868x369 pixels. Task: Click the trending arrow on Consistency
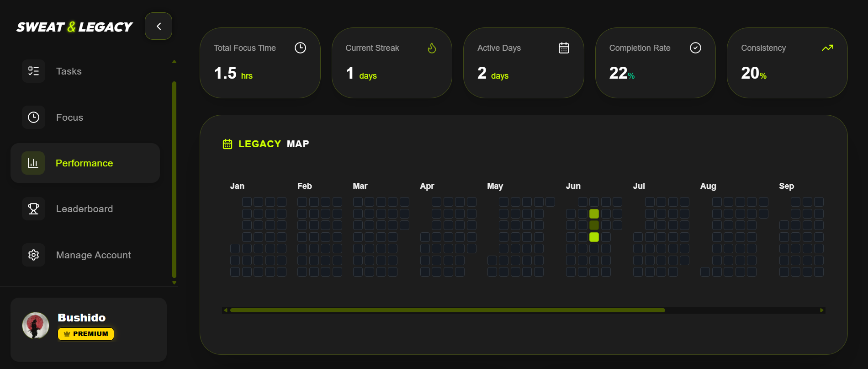[x=827, y=48]
